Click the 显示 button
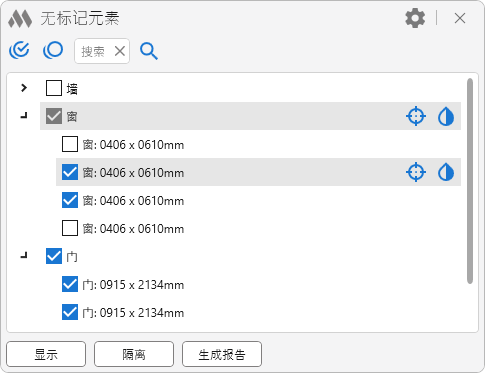Viewport: 485px width, 373px height. (x=46, y=354)
